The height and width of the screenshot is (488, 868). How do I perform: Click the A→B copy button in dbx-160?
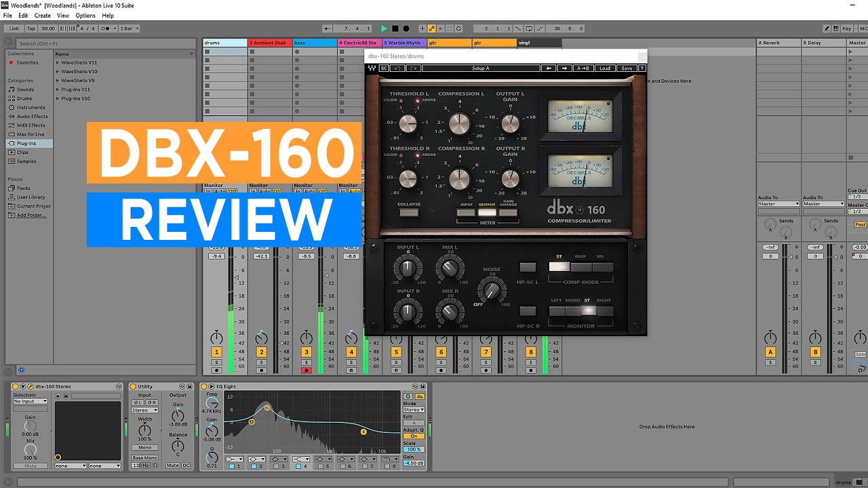point(583,68)
